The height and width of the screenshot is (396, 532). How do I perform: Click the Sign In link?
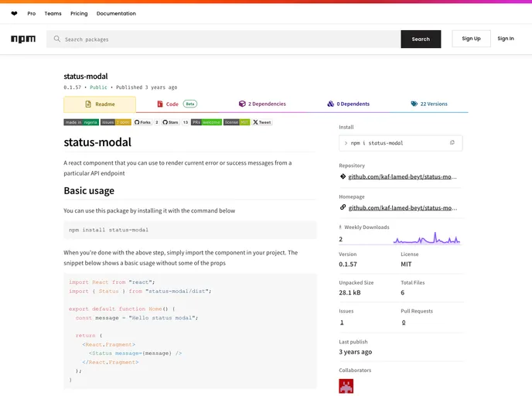click(x=506, y=39)
